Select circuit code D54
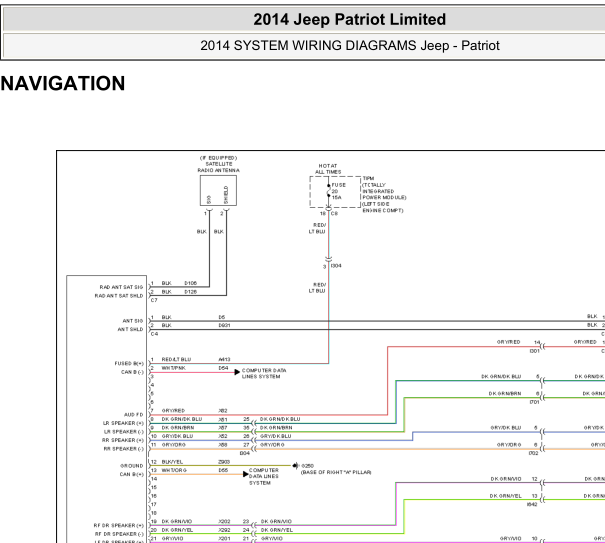The width and height of the screenshot is (605, 543). click(x=223, y=368)
